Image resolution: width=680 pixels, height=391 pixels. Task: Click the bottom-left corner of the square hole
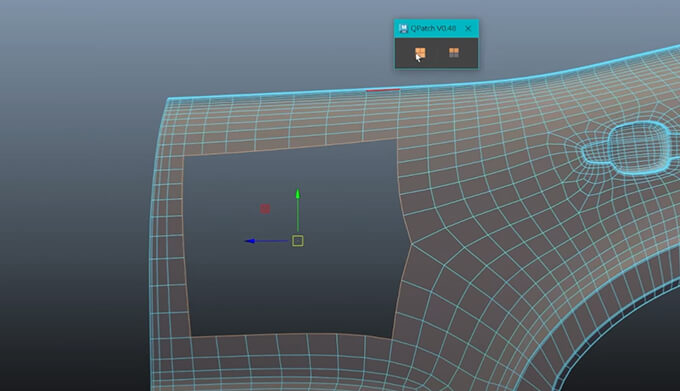click(191, 336)
